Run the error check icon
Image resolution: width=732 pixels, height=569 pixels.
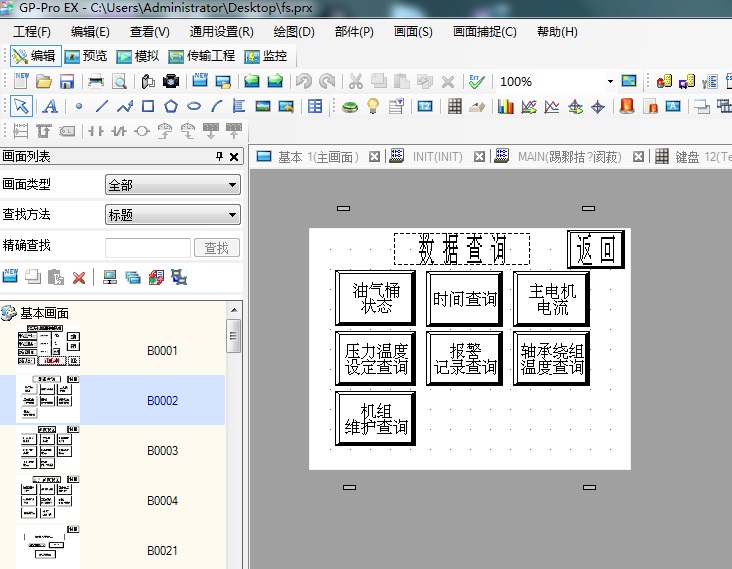pos(477,81)
